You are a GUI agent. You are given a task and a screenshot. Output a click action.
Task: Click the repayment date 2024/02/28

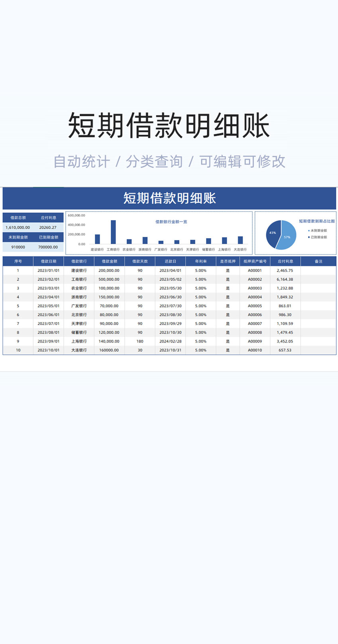[x=170, y=341]
